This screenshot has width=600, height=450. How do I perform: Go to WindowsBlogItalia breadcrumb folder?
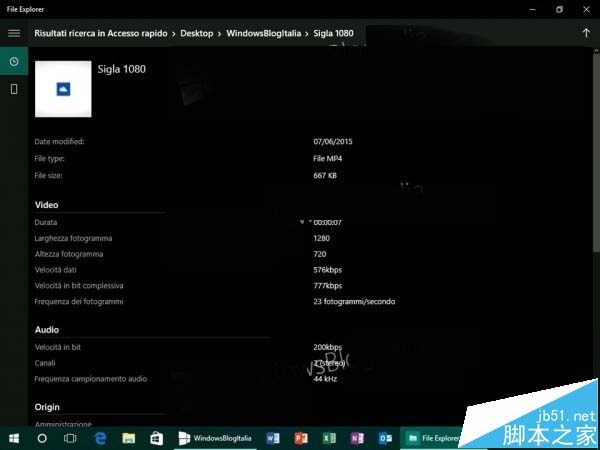(x=264, y=33)
